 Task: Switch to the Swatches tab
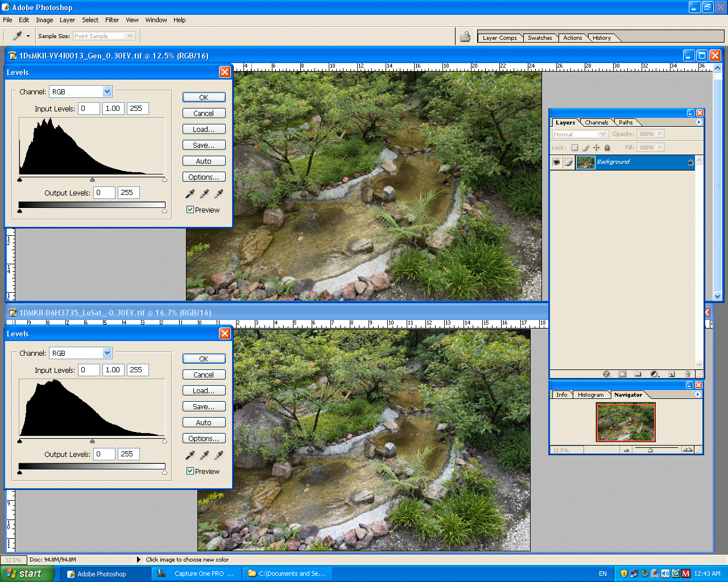pyautogui.click(x=539, y=38)
